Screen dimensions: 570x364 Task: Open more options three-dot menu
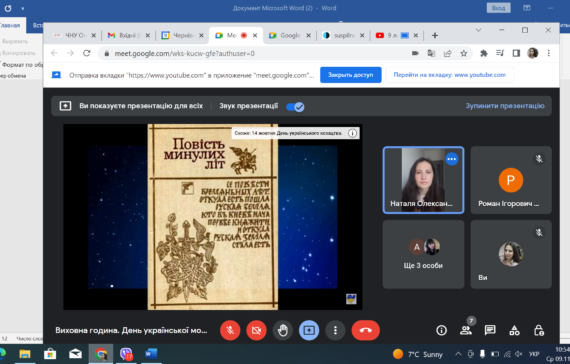click(335, 330)
